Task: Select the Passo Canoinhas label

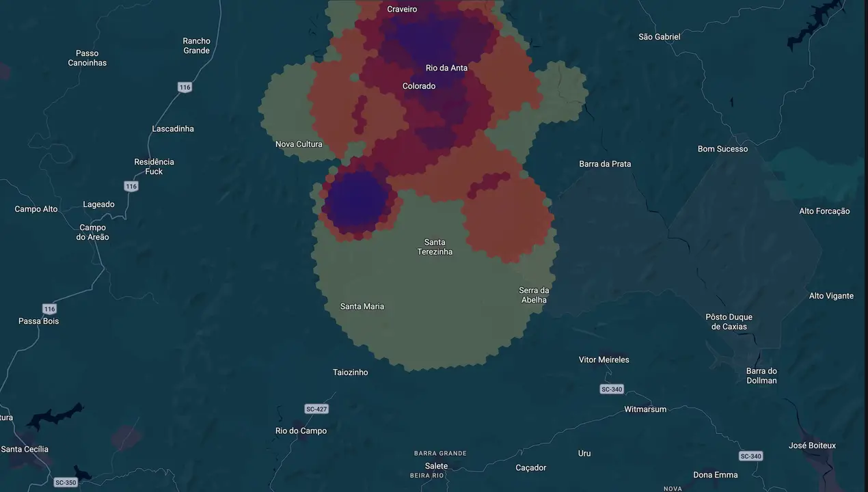Action: point(87,58)
